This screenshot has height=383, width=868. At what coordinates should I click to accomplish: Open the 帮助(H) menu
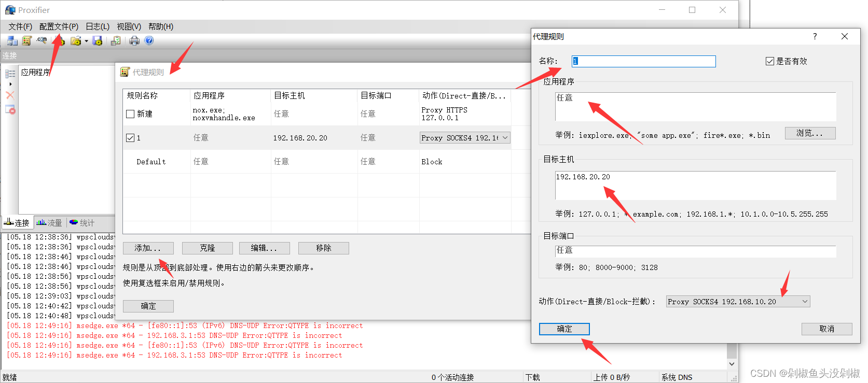pos(161,26)
